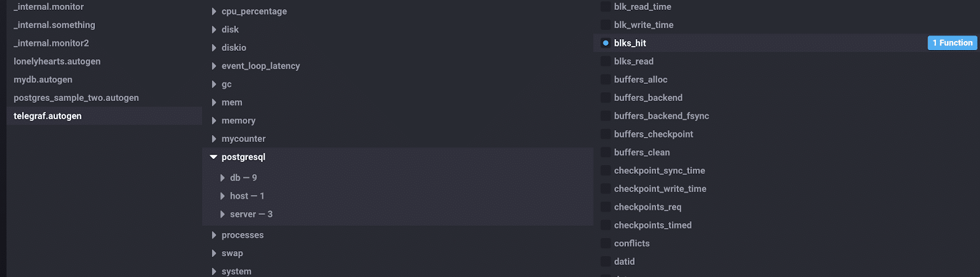980x277 pixels.
Task: Select the telegraf.autogen database
Action: click(x=48, y=116)
